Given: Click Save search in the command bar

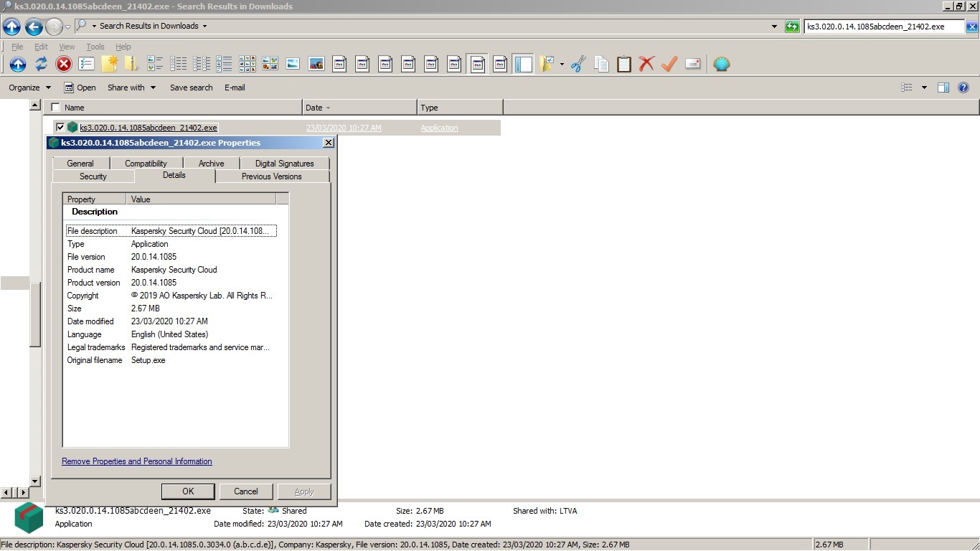Looking at the screenshot, I should [192, 88].
